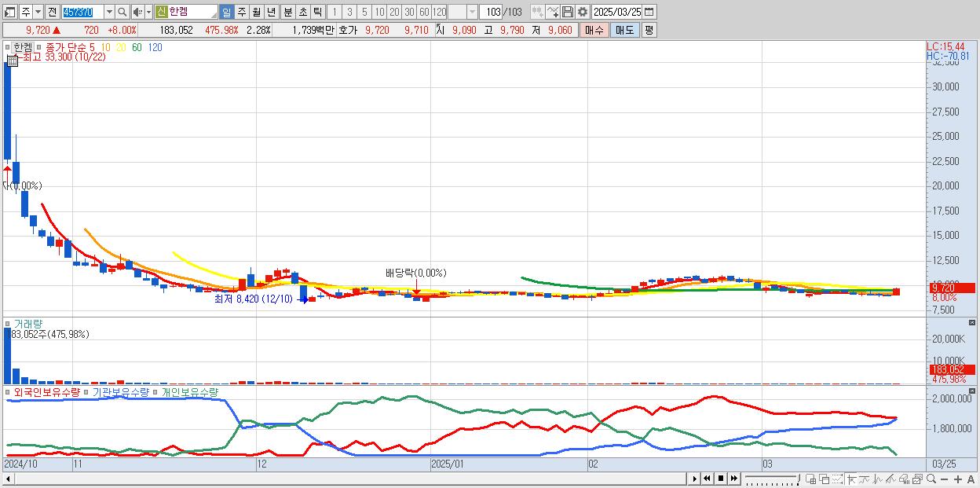
Task: Select the 월 monthly chart period
Action: [x=256, y=12]
